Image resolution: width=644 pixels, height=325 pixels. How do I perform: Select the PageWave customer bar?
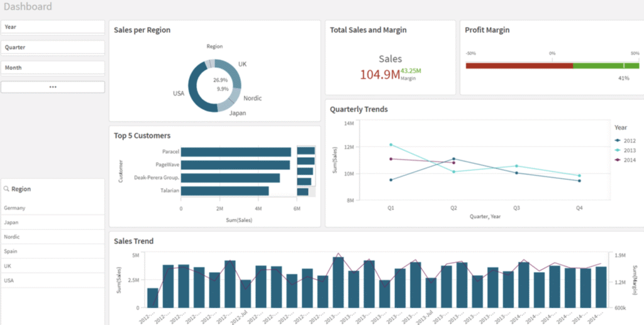235,165
